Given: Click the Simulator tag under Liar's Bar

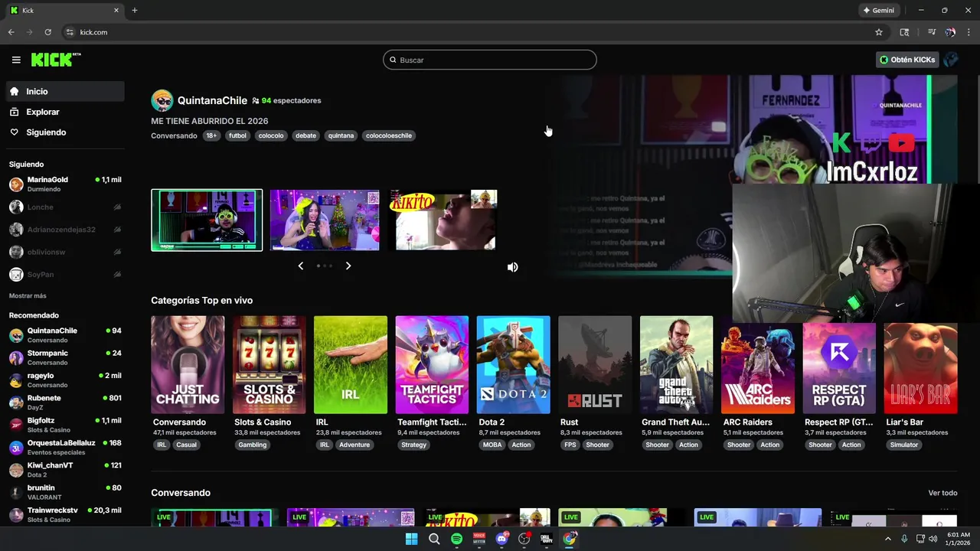Looking at the screenshot, I should point(903,445).
